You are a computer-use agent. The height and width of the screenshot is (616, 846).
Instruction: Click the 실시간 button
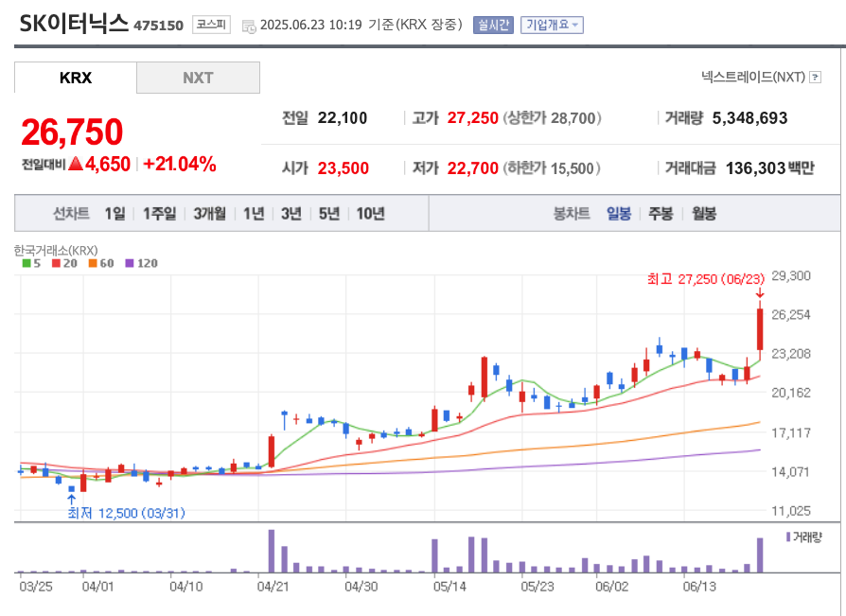493,25
